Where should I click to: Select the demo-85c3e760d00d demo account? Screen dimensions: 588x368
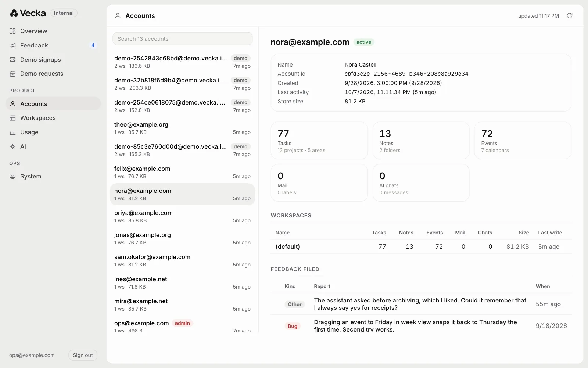point(182,150)
